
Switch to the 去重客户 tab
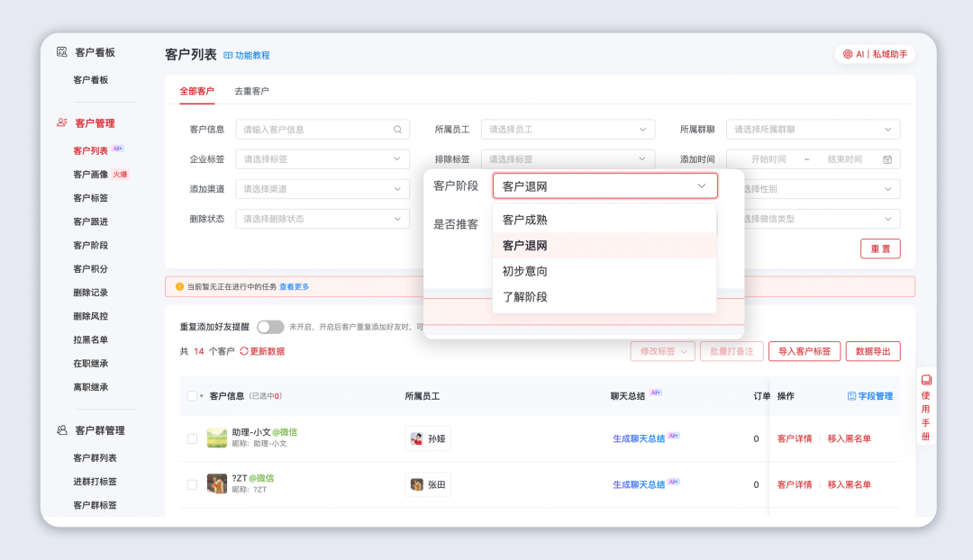coord(251,91)
